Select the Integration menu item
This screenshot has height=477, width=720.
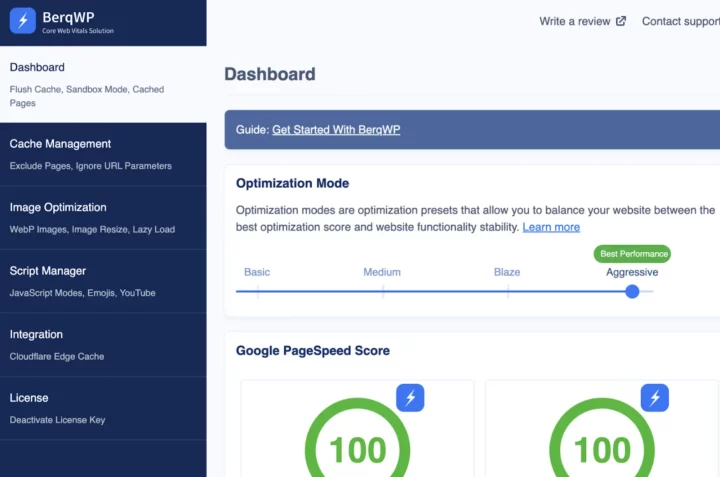[103, 345]
